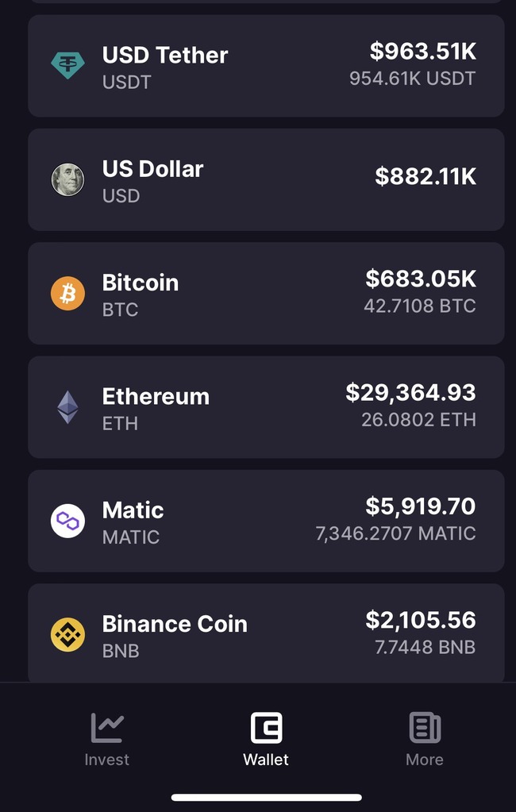Screen dimensions: 516x812
Task: Select the $963.51K USD Tether balance
Action: [423, 52]
